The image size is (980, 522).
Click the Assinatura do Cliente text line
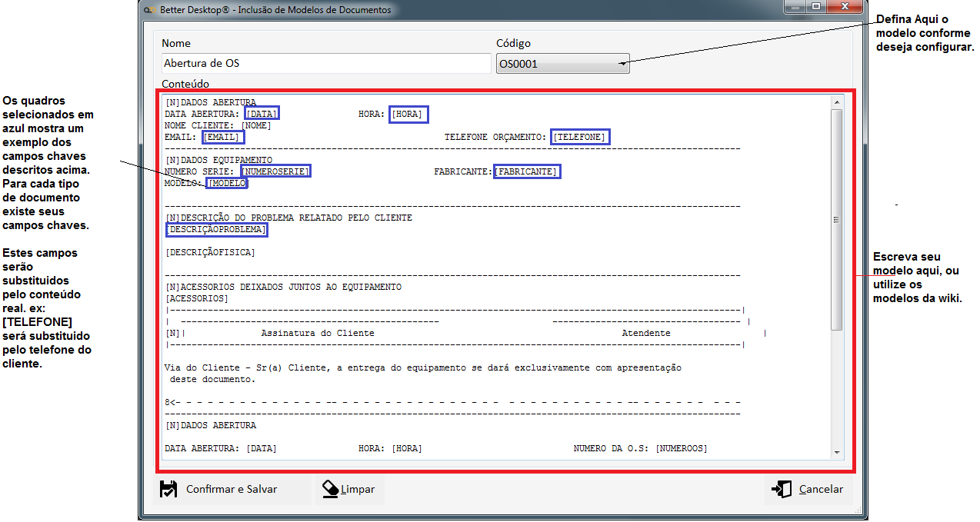tap(318, 333)
